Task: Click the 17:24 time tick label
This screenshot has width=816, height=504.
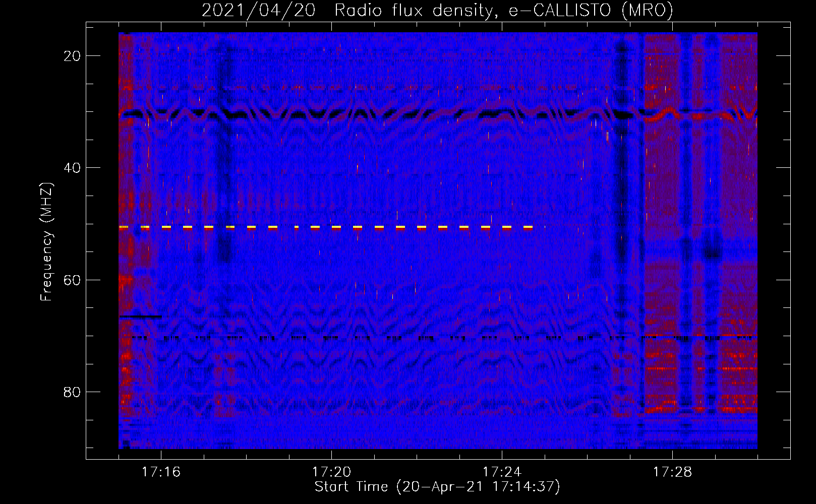Action: (x=502, y=472)
